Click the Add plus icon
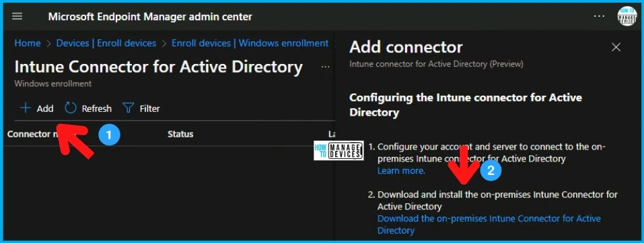 coord(26,108)
